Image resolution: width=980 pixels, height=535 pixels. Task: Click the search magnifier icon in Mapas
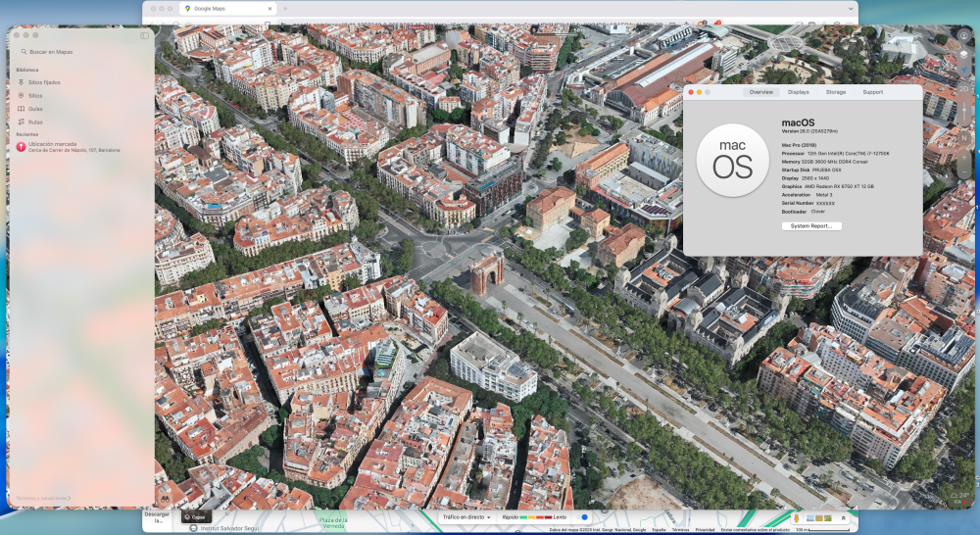coord(24,52)
